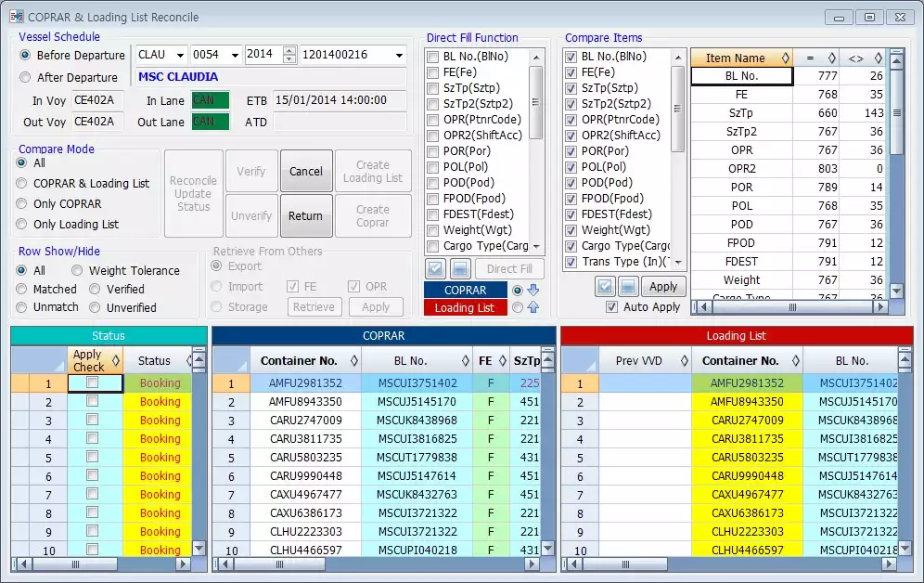Image resolution: width=924 pixels, height=583 pixels.
Task: Click In Voy field CE402A
Action: [x=97, y=100]
